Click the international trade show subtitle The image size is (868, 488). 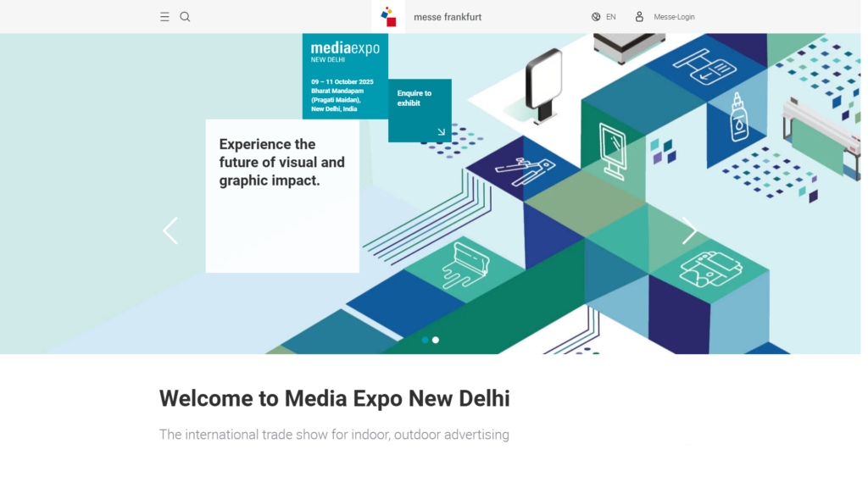click(x=334, y=435)
